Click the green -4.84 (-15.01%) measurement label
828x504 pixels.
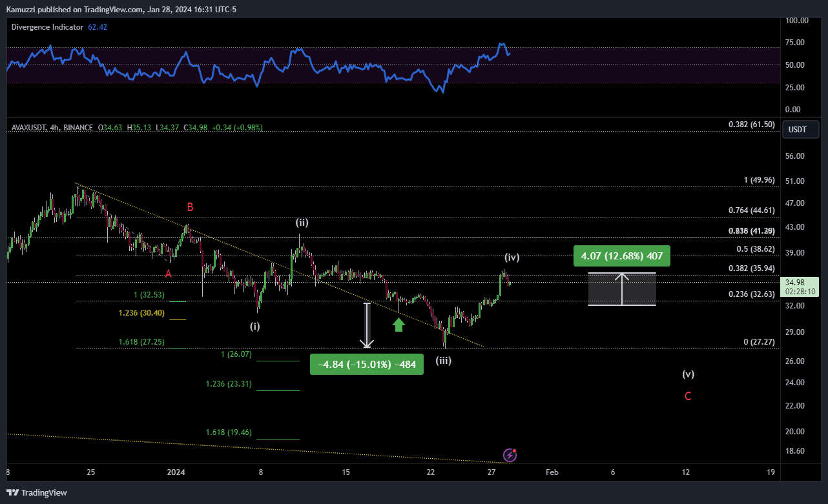[x=366, y=364]
